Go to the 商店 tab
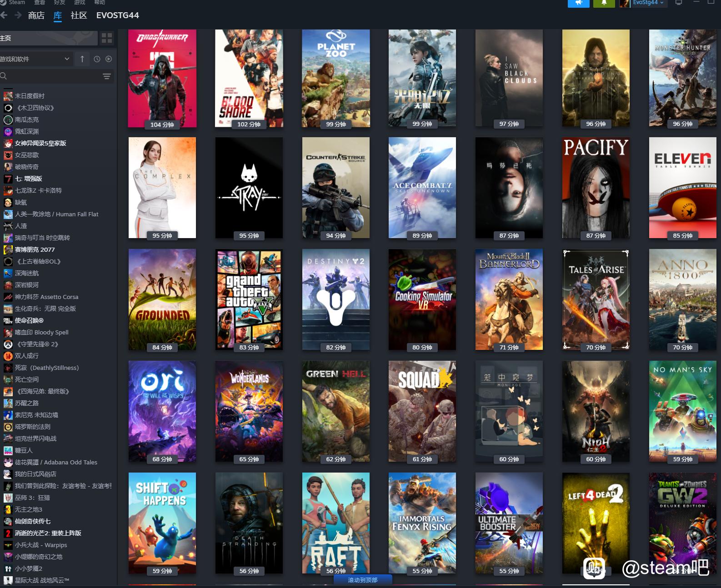 pyautogui.click(x=36, y=15)
